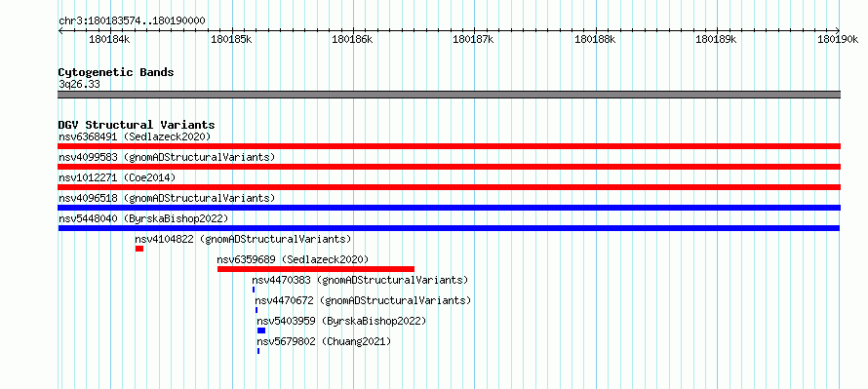
Task: Click the nsv4096518 (gnomADStructuralVariants) label
Action: coord(167,198)
